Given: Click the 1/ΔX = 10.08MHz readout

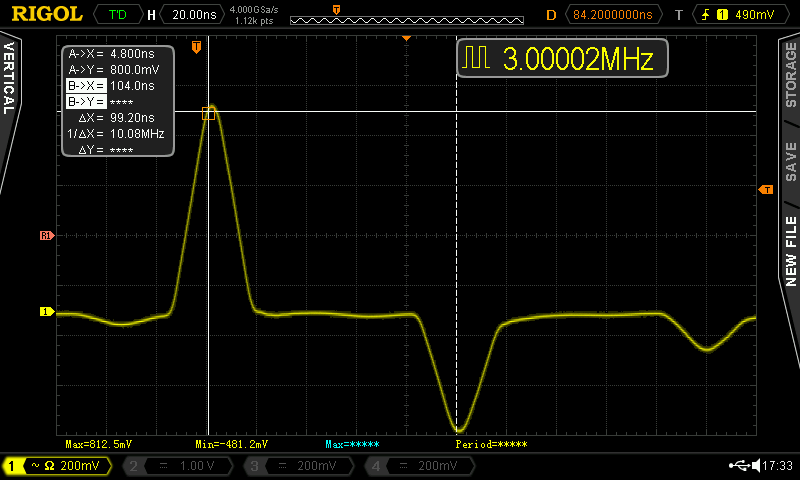Looking at the screenshot, I should pyautogui.click(x=116, y=134).
